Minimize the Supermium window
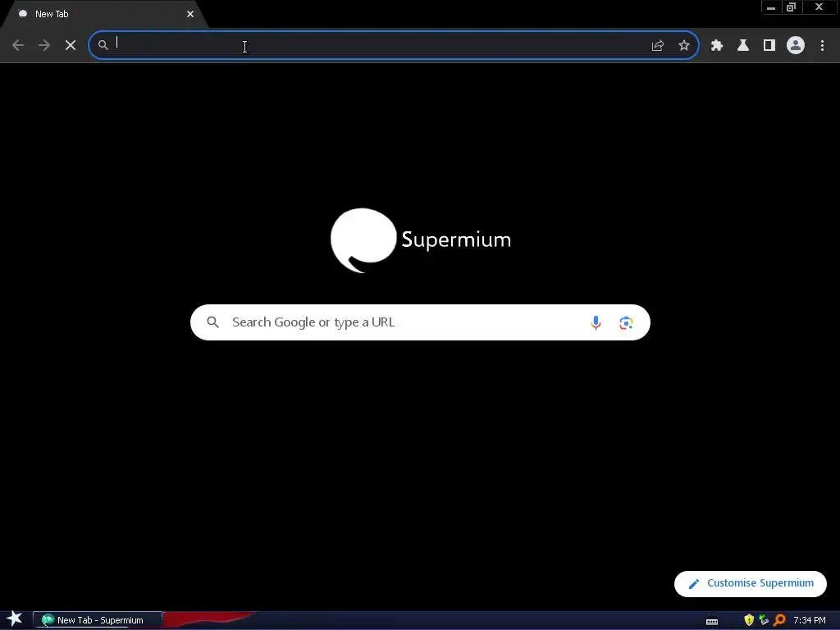 coord(771,7)
